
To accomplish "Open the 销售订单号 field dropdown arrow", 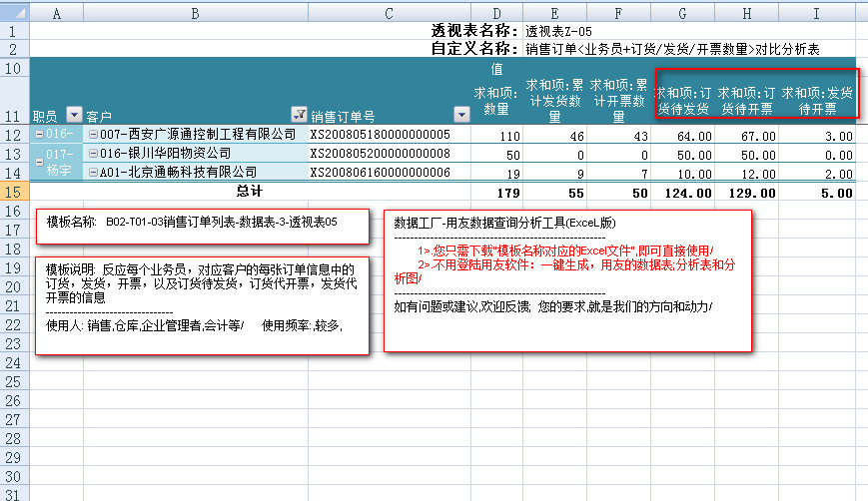I will [460, 115].
